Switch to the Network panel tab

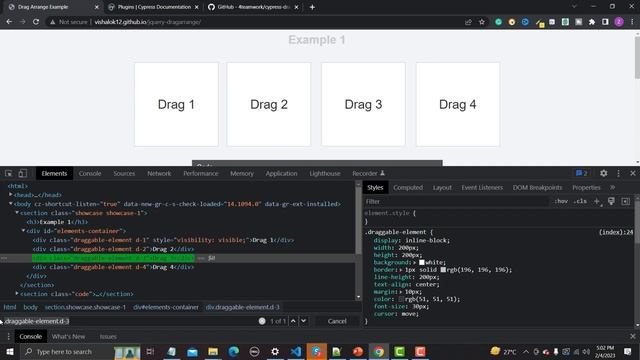(x=159, y=173)
